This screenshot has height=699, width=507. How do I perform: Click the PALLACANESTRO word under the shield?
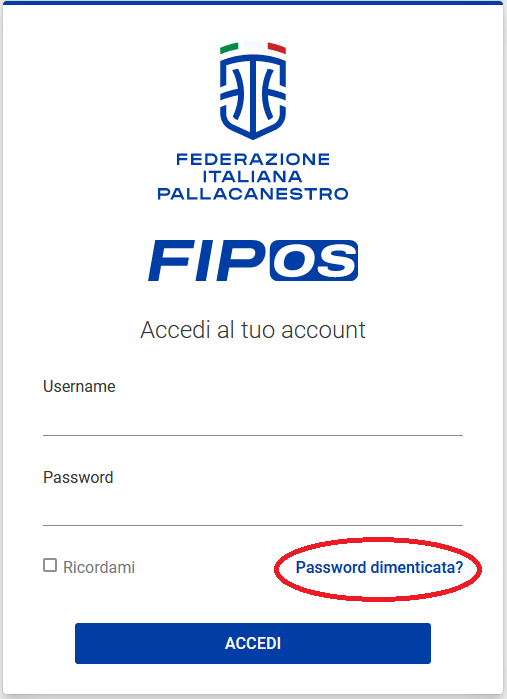point(253,194)
